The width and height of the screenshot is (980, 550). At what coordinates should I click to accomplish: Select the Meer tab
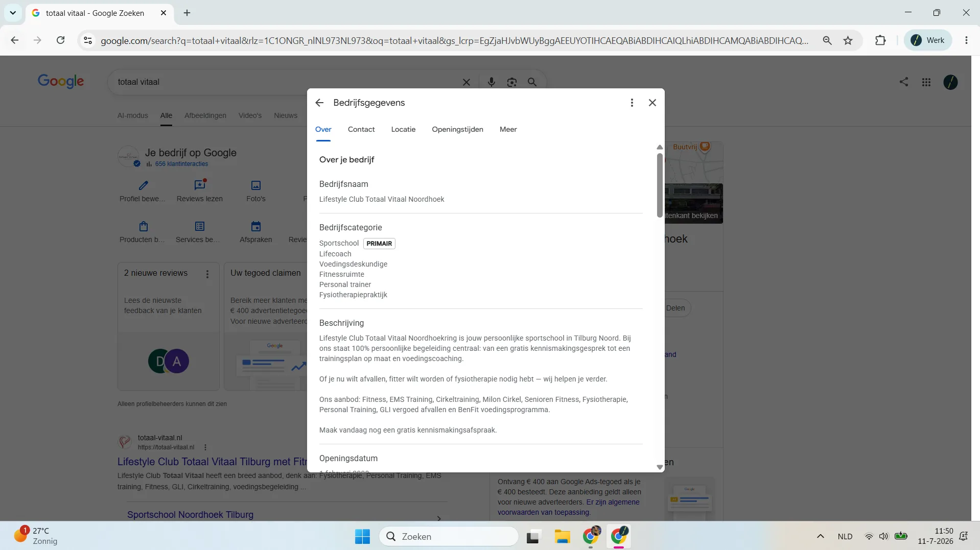tap(508, 129)
